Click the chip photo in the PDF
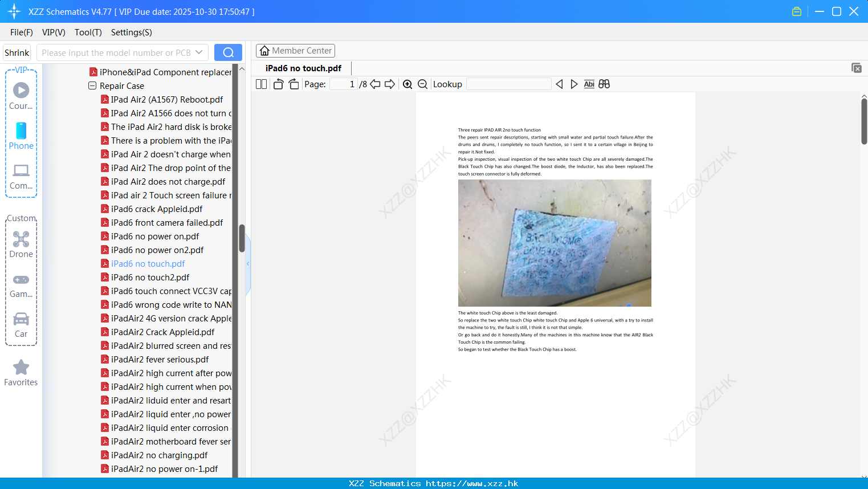Image resolution: width=868 pixels, height=489 pixels. coord(555,243)
